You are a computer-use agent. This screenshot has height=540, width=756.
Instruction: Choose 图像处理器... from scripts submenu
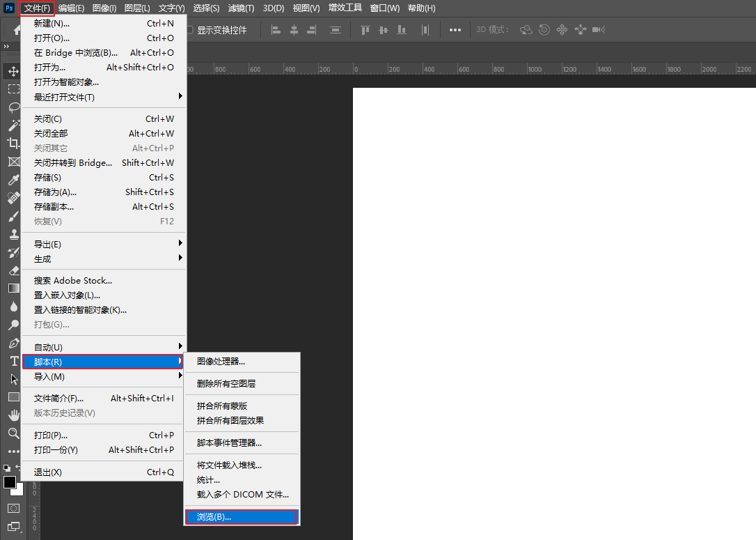221,362
